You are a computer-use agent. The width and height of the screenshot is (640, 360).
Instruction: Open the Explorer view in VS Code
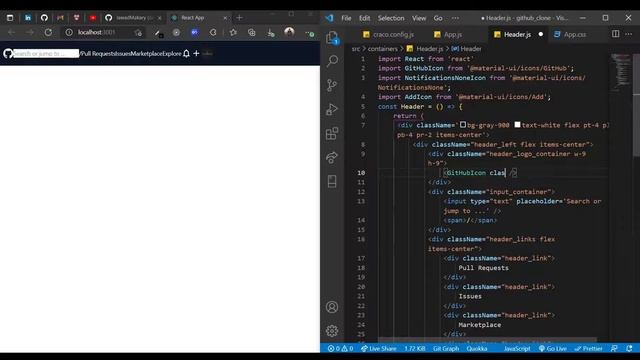(x=332, y=38)
